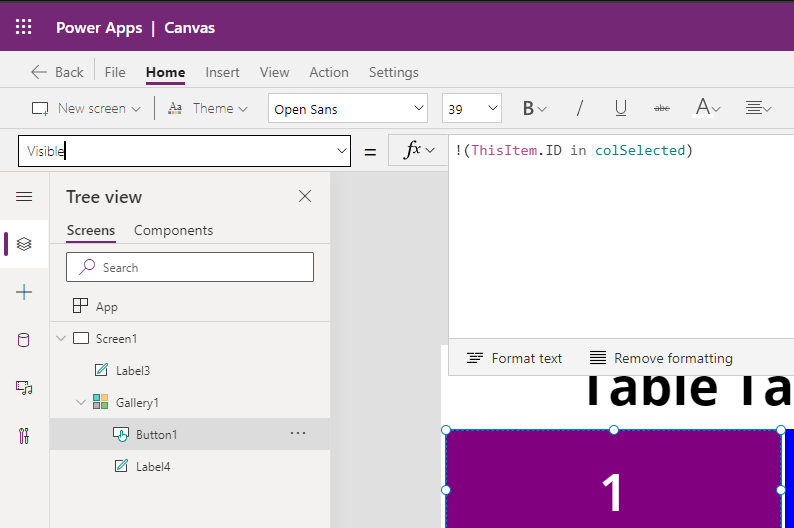Select Label4 in the tree
794x528 pixels.
click(153, 466)
